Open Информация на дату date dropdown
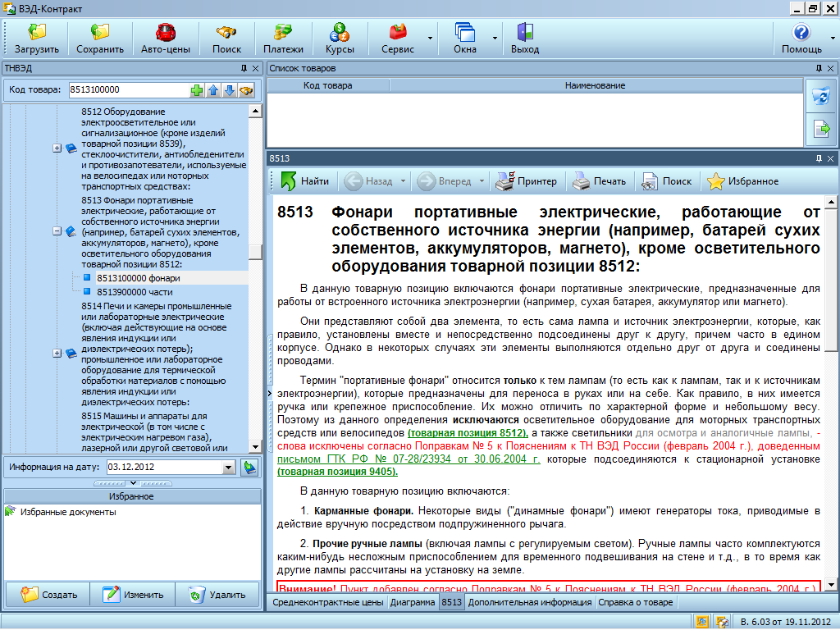The width and height of the screenshot is (840, 630). pyautogui.click(x=228, y=467)
